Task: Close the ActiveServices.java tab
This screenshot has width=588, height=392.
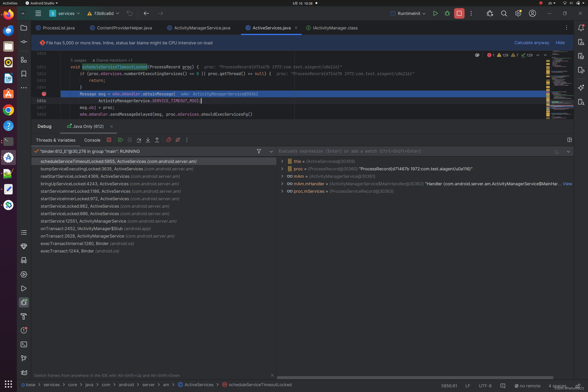Action: (x=296, y=28)
